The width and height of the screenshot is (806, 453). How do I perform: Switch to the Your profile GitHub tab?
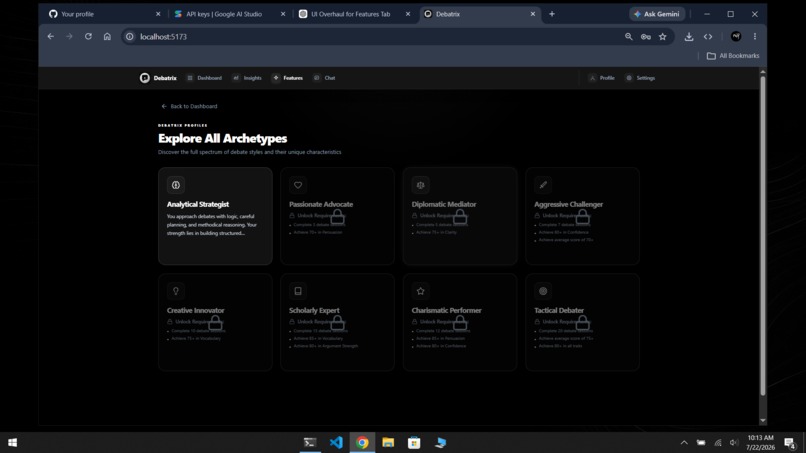[103, 14]
